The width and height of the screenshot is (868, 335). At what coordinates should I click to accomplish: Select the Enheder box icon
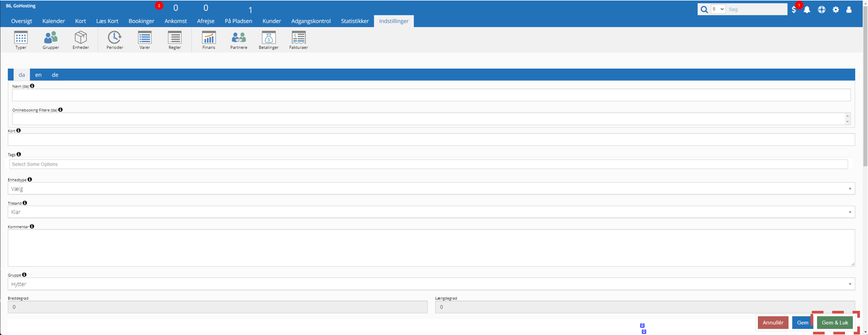coord(81,39)
